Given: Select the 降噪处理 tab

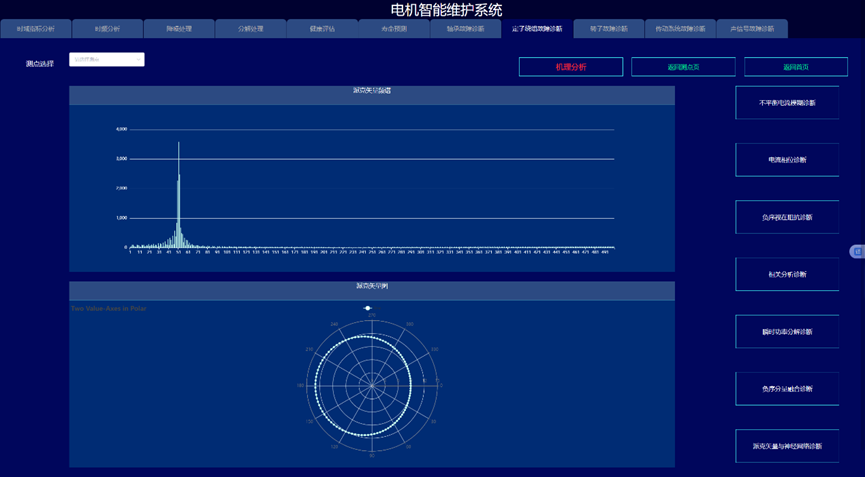Looking at the screenshot, I should (179, 29).
